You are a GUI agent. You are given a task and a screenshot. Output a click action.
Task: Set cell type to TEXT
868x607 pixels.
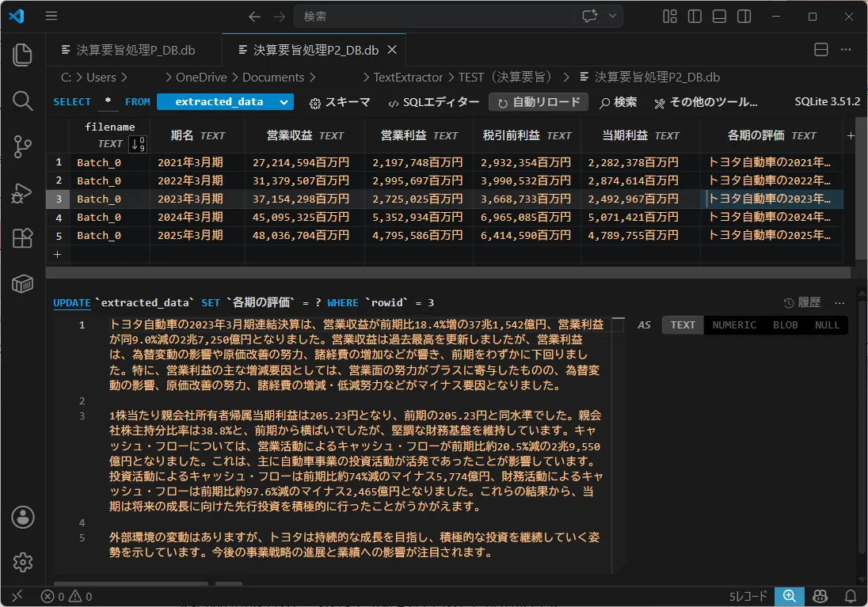[x=683, y=324]
